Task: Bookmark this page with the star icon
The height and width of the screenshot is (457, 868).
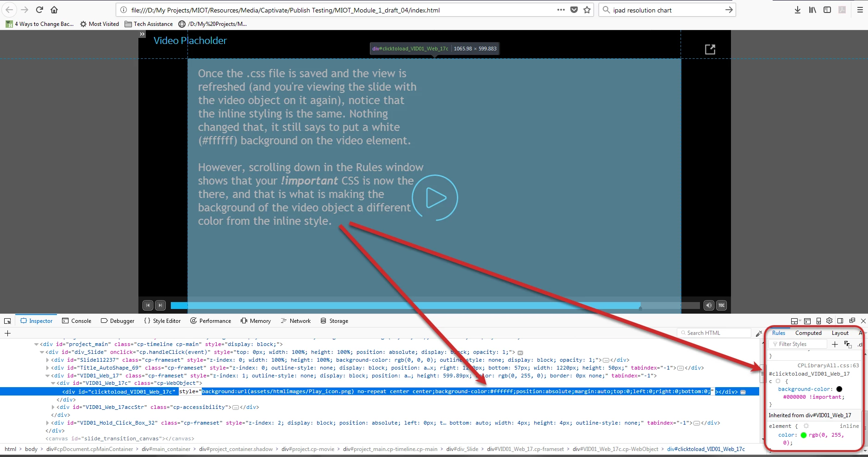Action: pos(587,10)
